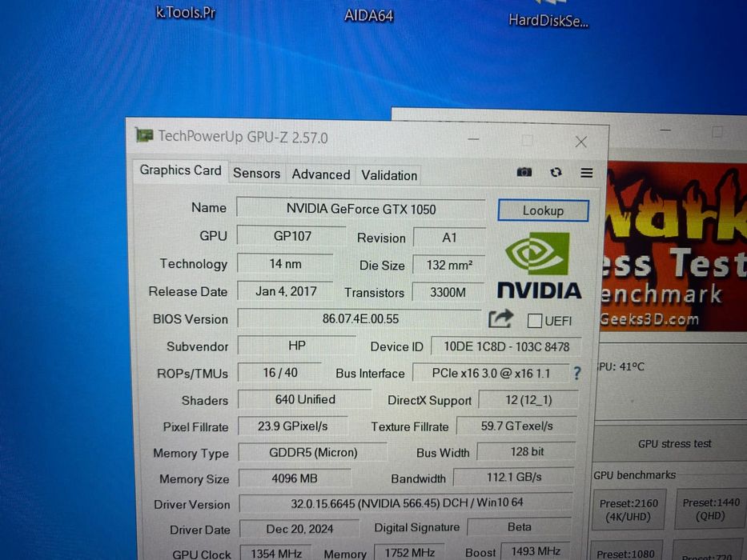Viewport: 747px width, 560px height.
Task: Take a GPU-Z screenshot with camera icon
Action: (x=524, y=172)
